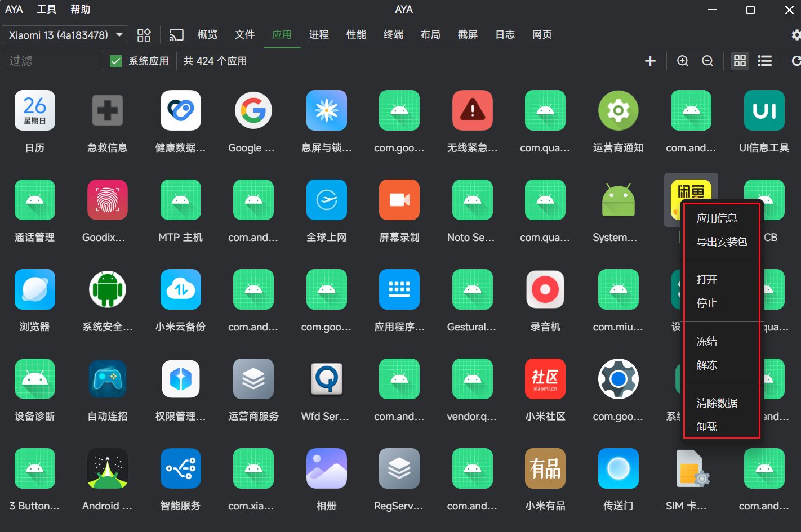Switch to grid view mode
The image size is (801, 532).
pyautogui.click(x=740, y=61)
